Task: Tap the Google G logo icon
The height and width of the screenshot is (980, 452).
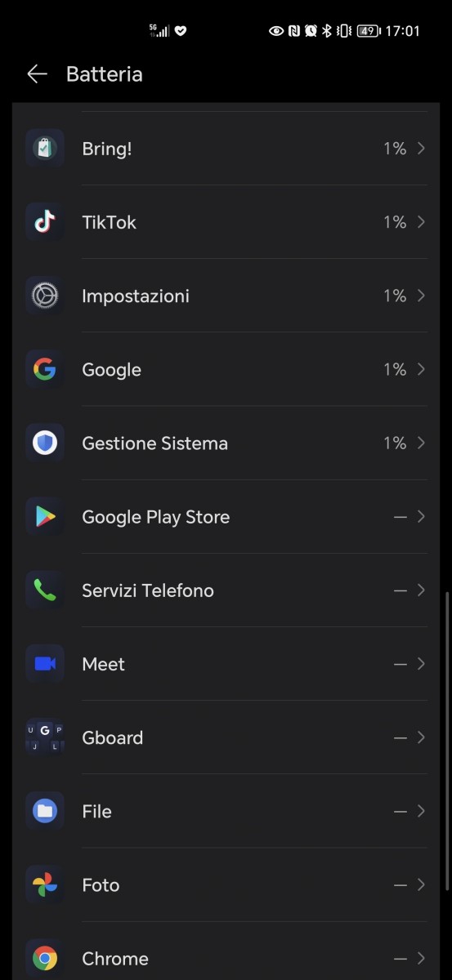Action: click(x=45, y=369)
